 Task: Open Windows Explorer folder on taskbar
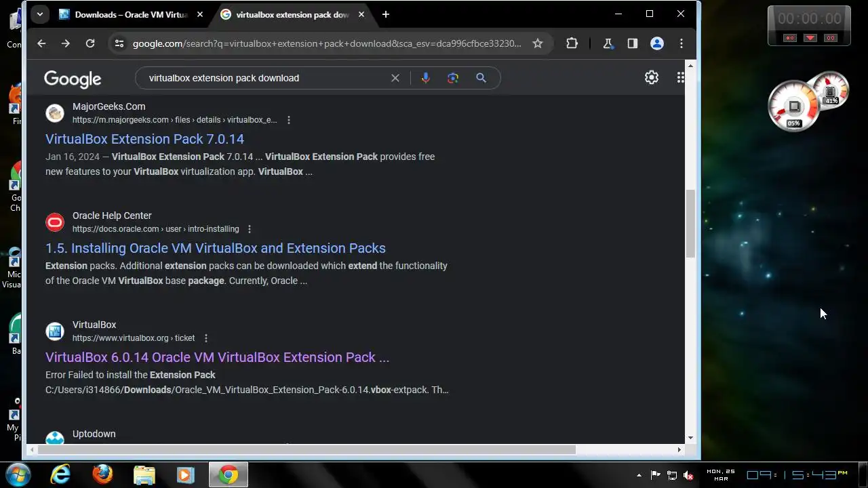(144, 475)
